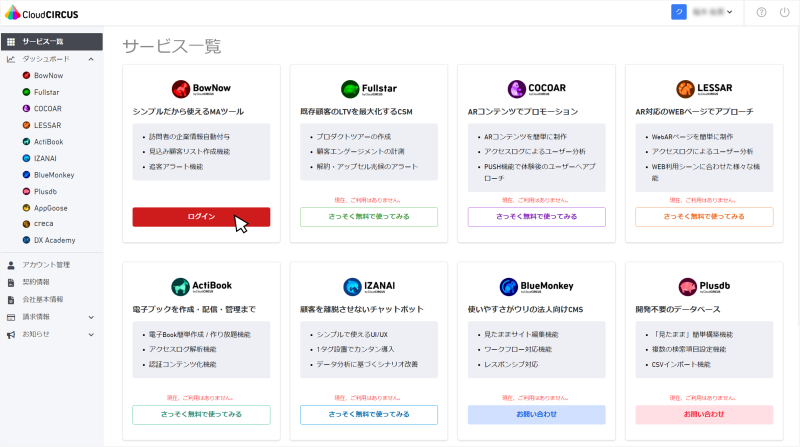Click the power logout icon
Screen dimensions: 800x447
[785, 12]
